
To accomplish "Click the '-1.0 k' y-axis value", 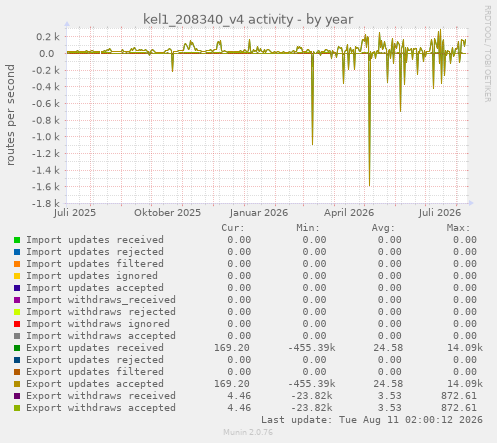I will (x=46, y=137).
